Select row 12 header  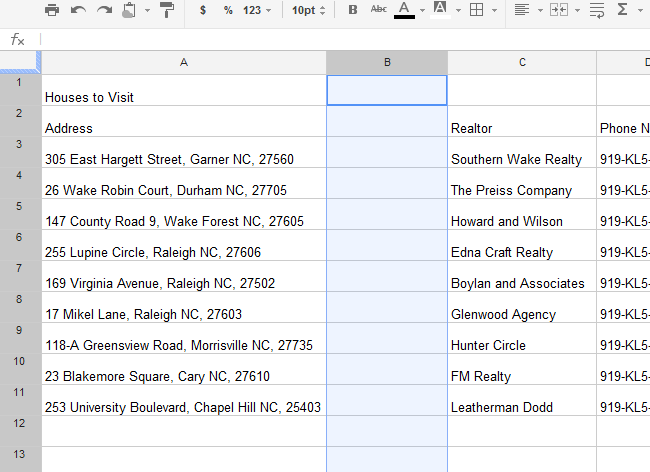pos(20,431)
